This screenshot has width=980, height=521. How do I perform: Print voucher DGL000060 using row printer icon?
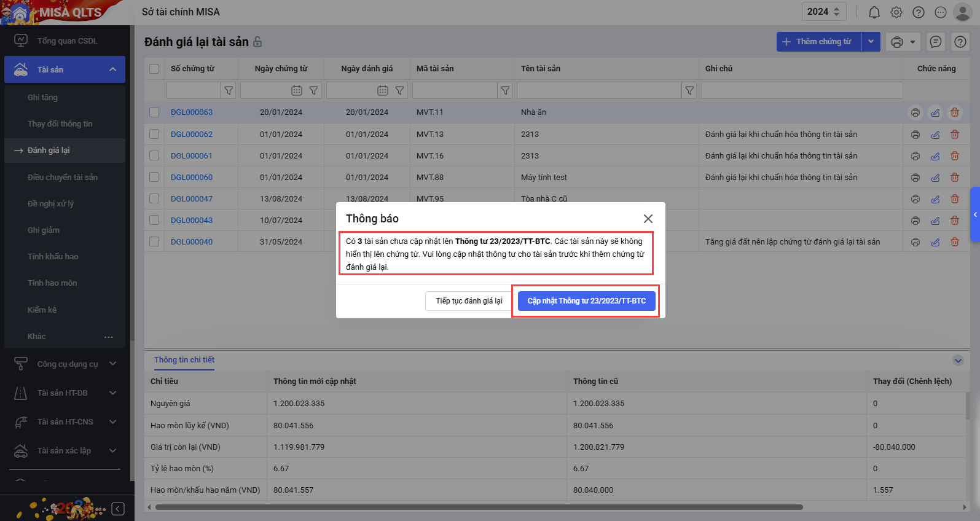[x=915, y=178]
